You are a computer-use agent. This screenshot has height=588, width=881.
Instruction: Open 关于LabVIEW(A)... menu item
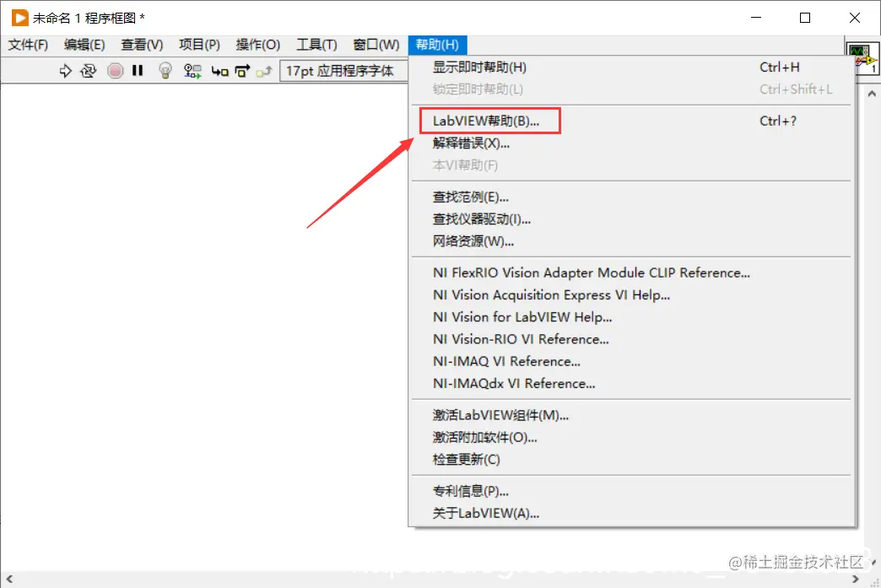[633, 513]
